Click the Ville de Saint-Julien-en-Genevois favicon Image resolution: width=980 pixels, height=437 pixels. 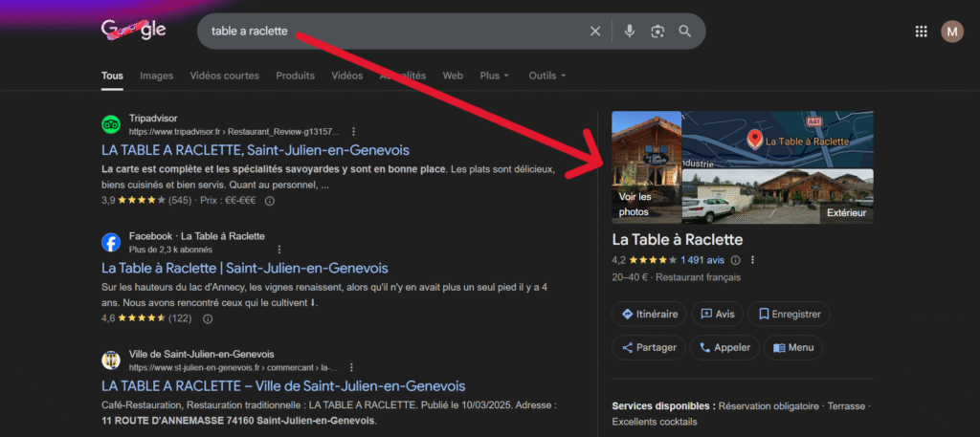coord(111,361)
